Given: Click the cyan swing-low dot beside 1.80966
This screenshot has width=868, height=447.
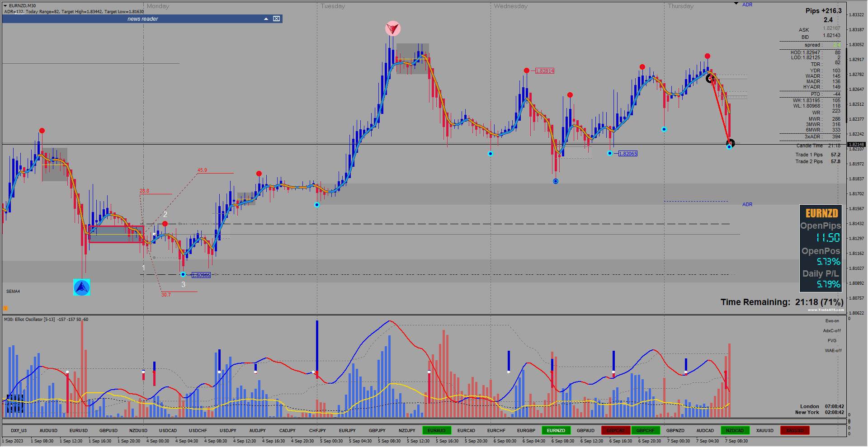Looking at the screenshot, I should pos(183,274).
